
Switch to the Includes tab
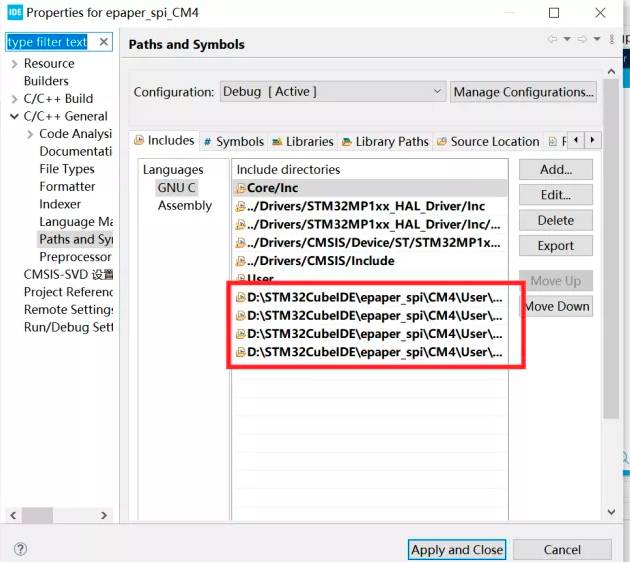(165, 141)
